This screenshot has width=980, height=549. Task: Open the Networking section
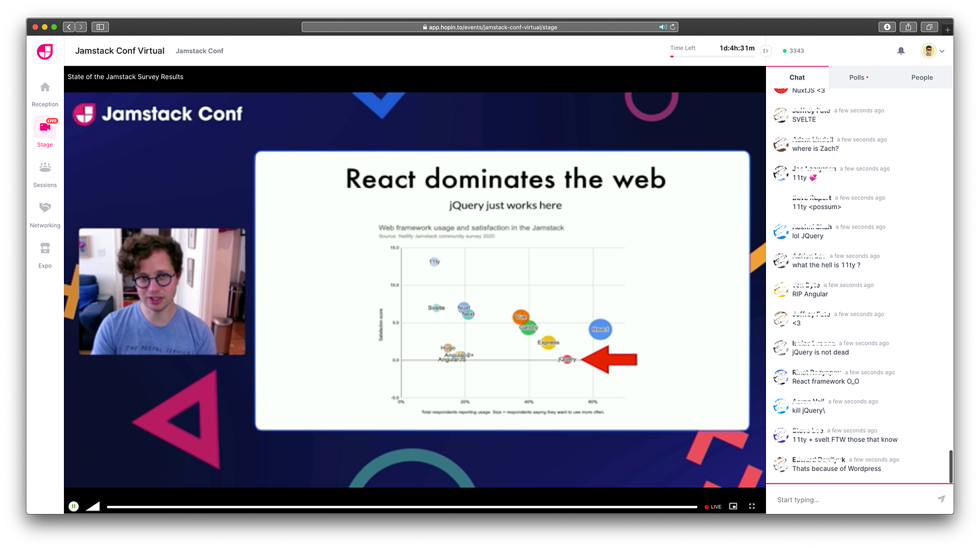45,216
